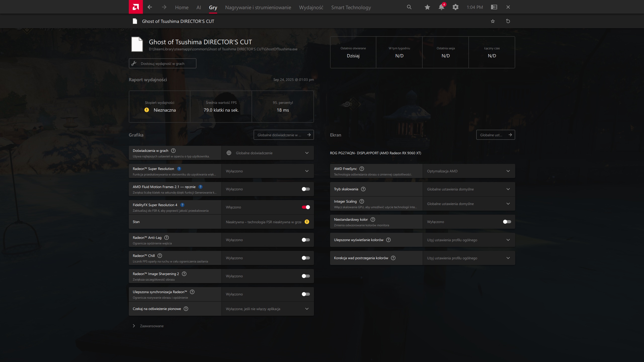Open help for FidelityFX Super Resolution 4
The height and width of the screenshot is (362, 644).
tap(182, 205)
